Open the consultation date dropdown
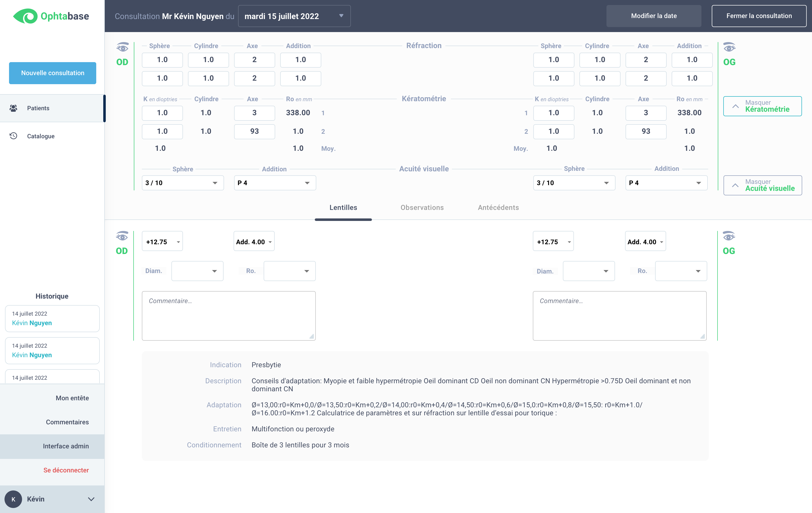 [x=294, y=16]
